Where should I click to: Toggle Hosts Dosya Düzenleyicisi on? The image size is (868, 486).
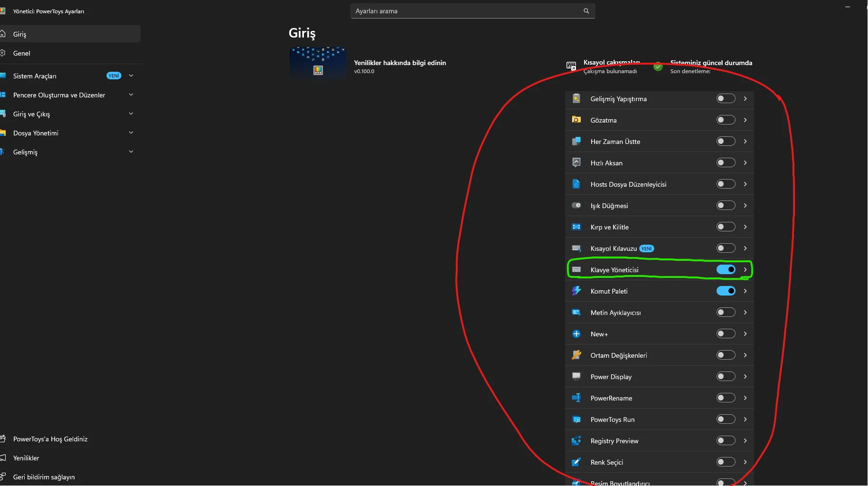pyautogui.click(x=726, y=184)
